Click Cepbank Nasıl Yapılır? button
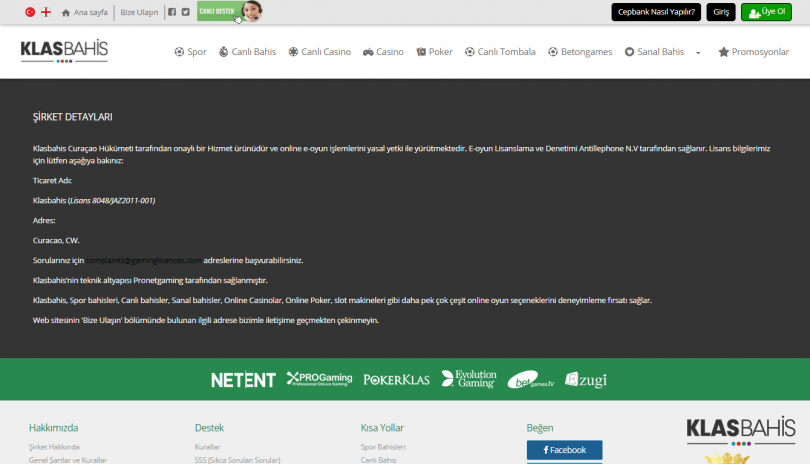The height and width of the screenshot is (464, 810). [x=656, y=12]
